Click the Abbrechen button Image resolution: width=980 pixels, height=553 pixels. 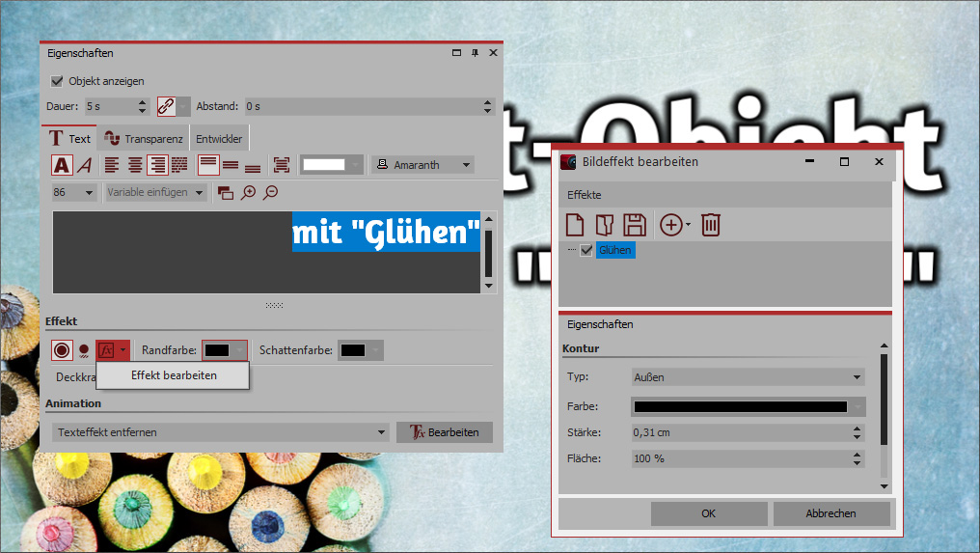point(831,513)
